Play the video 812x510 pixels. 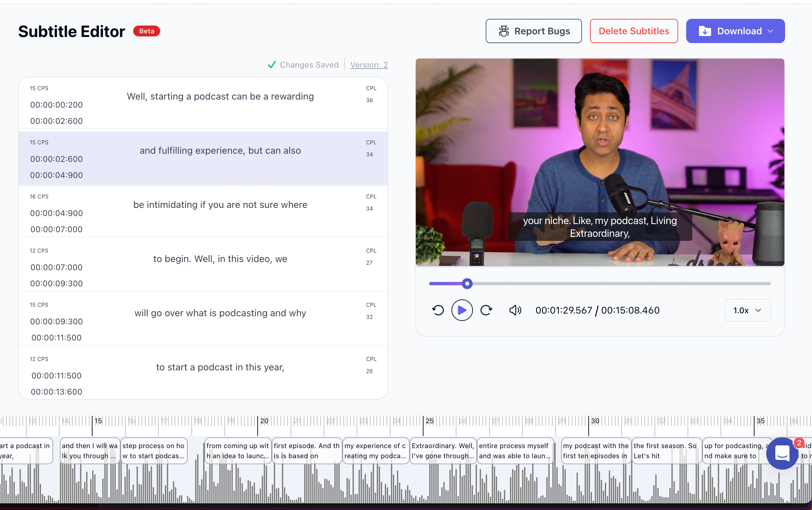pos(462,310)
